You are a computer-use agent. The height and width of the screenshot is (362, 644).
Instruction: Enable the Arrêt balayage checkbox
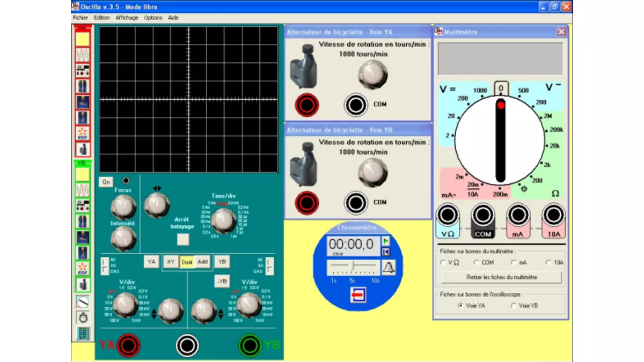[183, 239]
